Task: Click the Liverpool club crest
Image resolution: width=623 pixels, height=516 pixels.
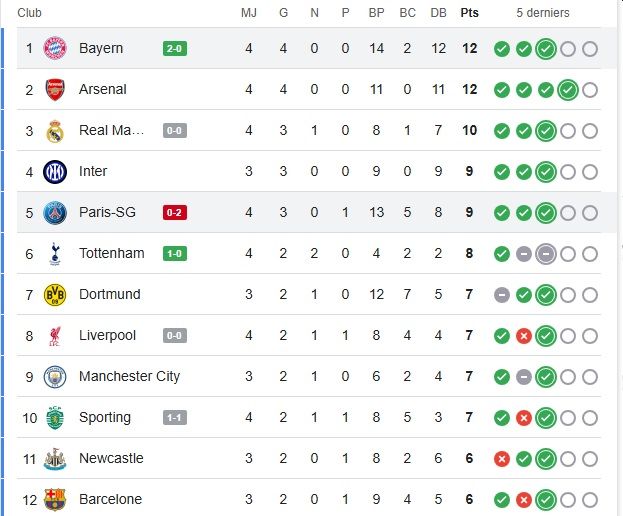Action: (x=54, y=335)
